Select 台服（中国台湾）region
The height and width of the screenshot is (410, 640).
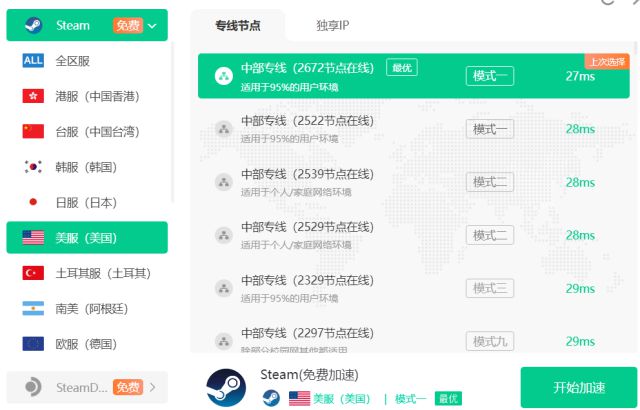click(87, 132)
